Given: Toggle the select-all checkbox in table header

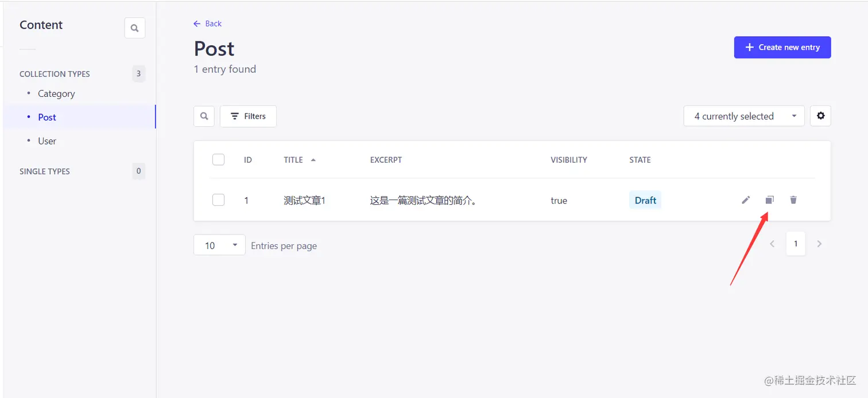Looking at the screenshot, I should click(218, 159).
